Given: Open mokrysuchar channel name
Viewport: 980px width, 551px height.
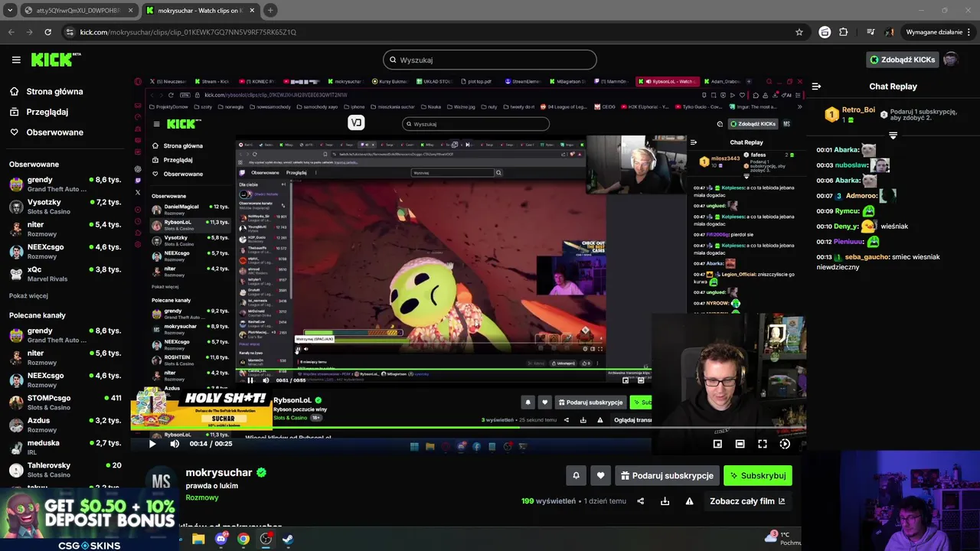Looking at the screenshot, I should pyautogui.click(x=219, y=473).
